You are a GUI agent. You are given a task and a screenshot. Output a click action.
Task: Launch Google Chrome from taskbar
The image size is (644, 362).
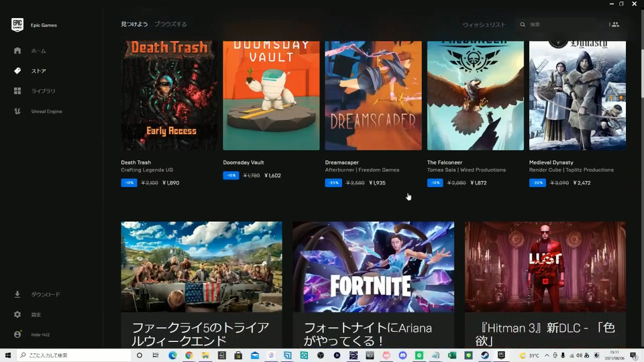tap(189, 355)
